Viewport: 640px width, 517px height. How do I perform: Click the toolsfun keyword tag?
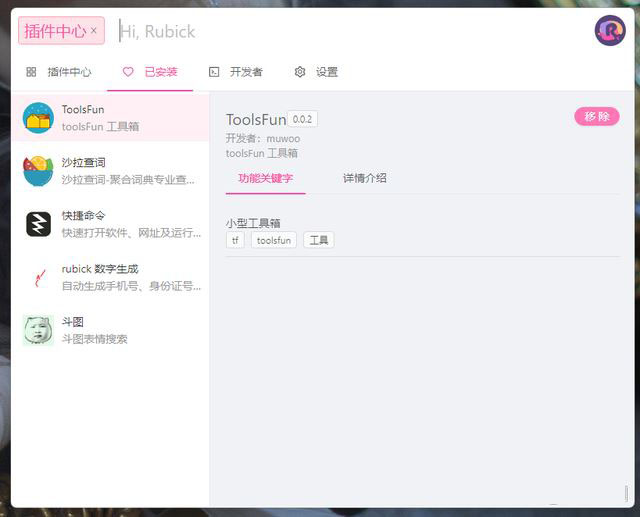[x=273, y=240]
